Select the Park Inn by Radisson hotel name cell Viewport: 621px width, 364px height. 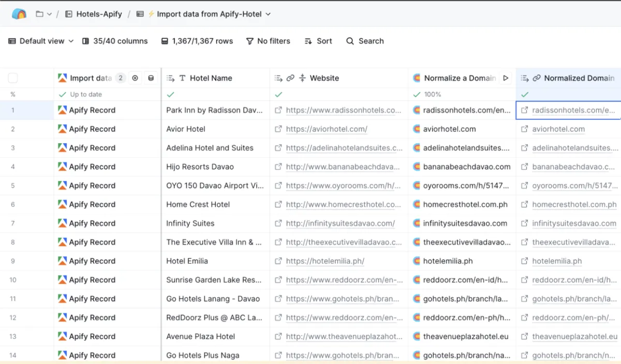click(x=216, y=110)
